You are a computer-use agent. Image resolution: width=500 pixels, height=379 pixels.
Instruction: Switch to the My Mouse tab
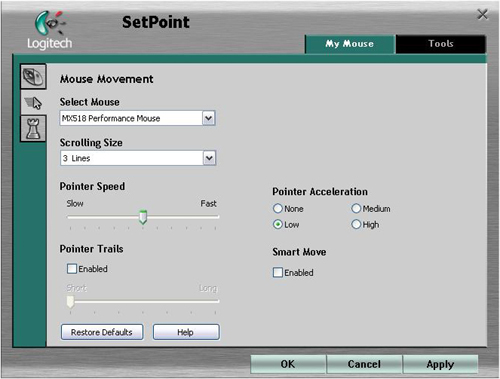coord(350,44)
